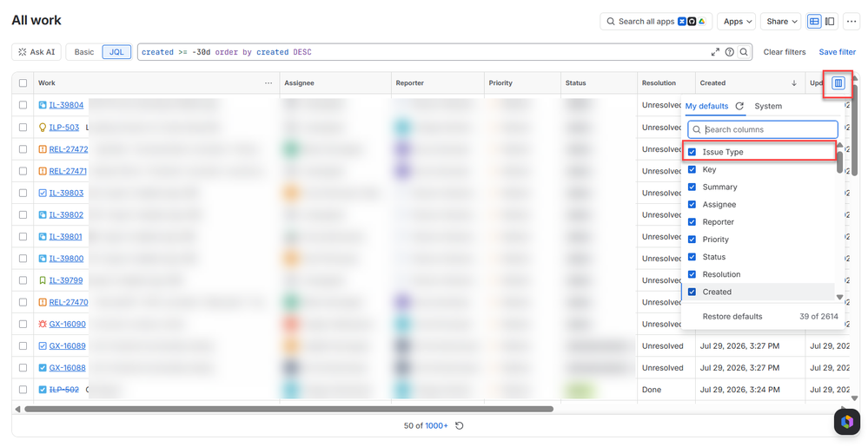Open the Apps dropdown
This screenshot has width=868, height=447.
click(x=736, y=22)
